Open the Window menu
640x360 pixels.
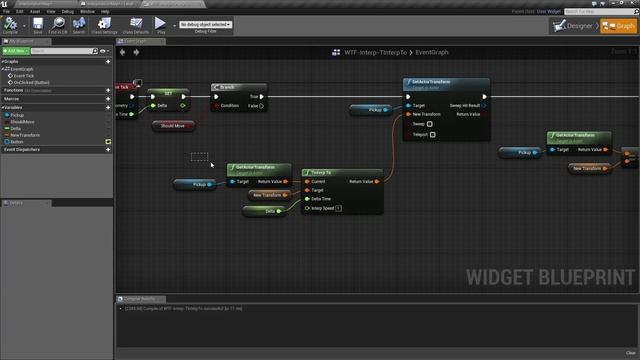pyautogui.click(x=87, y=11)
